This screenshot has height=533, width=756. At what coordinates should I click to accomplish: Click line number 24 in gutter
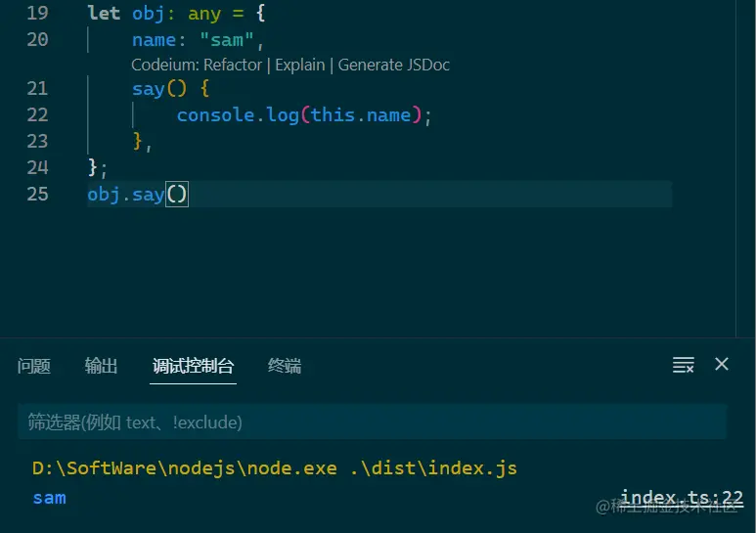coord(37,167)
